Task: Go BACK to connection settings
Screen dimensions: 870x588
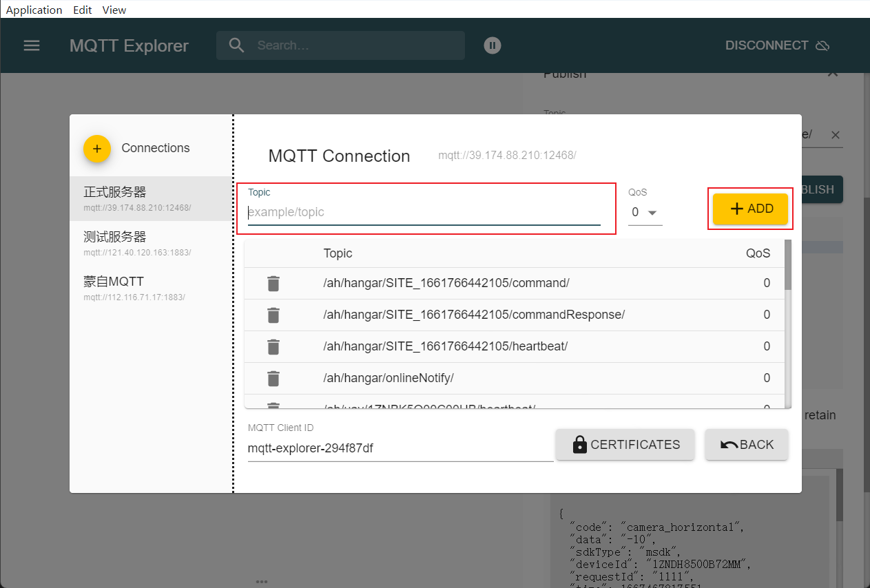Action: [747, 445]
